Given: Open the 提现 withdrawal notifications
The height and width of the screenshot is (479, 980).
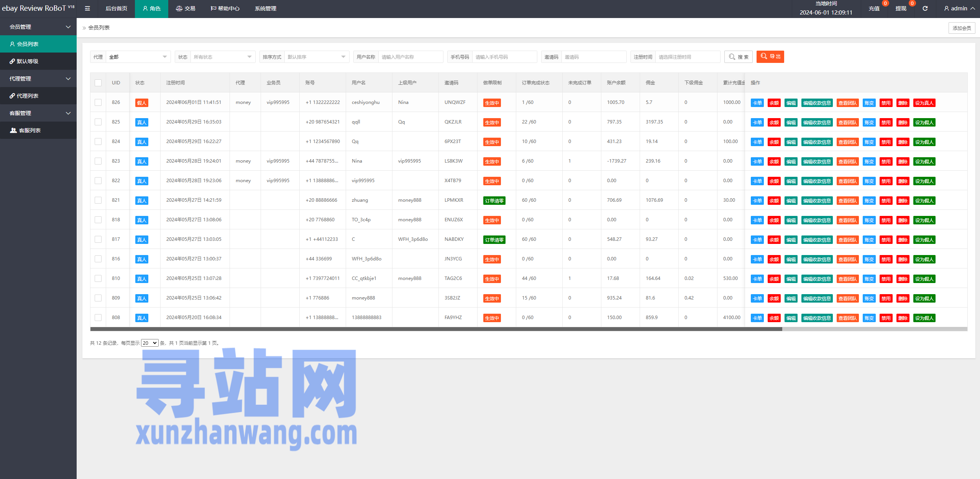Looking at the screenshot, I should pyautogui.click(x=901, y=8).
